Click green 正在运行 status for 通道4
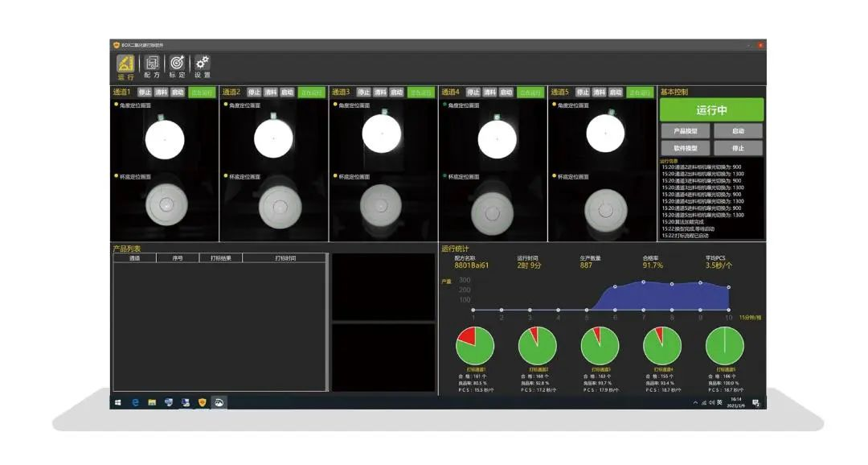 click(530, 93)
